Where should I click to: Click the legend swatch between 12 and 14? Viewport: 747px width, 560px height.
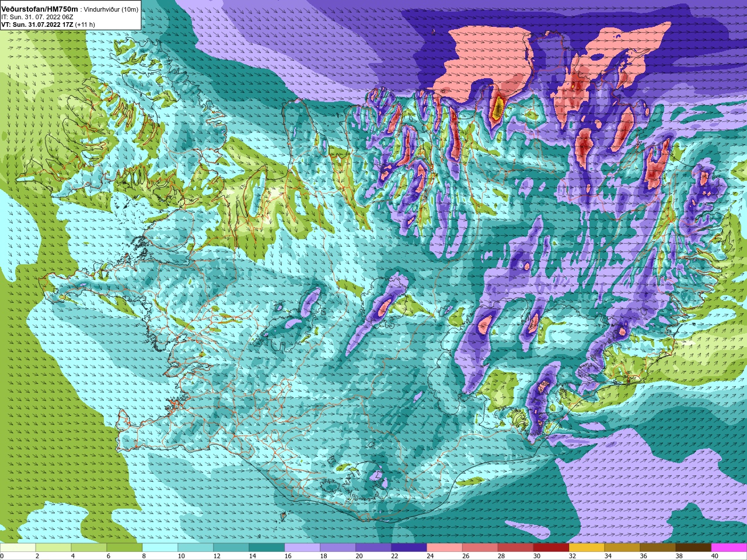(232, 548)
